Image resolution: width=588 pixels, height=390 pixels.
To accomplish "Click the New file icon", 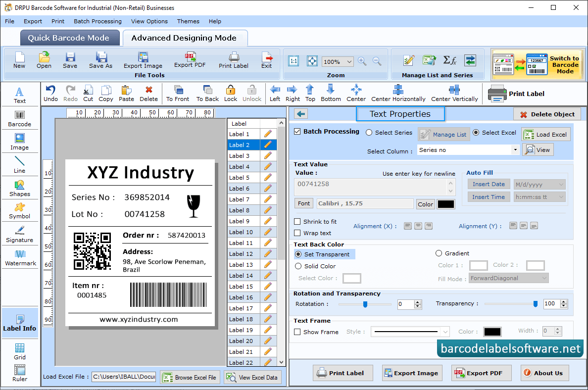I will coord(19,60).
